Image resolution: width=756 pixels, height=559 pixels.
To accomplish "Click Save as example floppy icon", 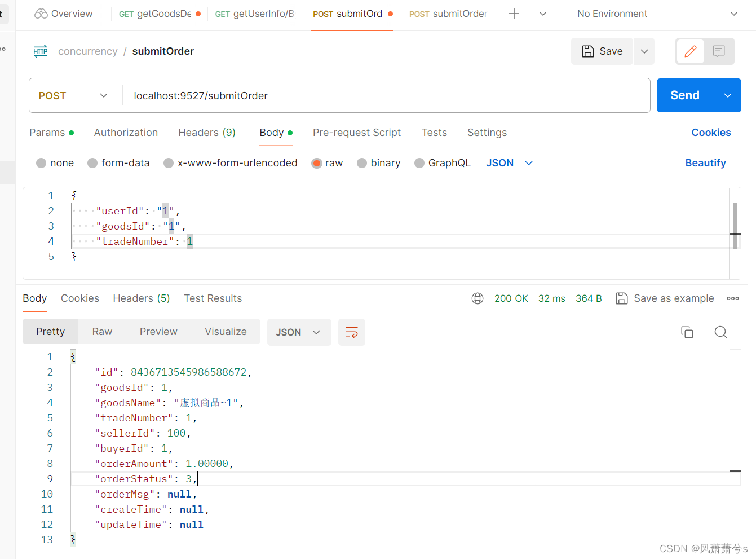I will point(621,298).
